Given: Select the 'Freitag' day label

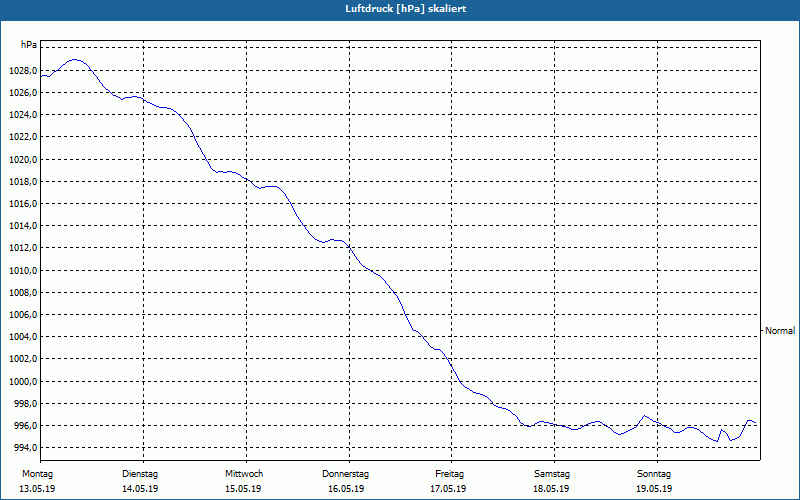Looking at the screenshot, I should tap(449, 474).
